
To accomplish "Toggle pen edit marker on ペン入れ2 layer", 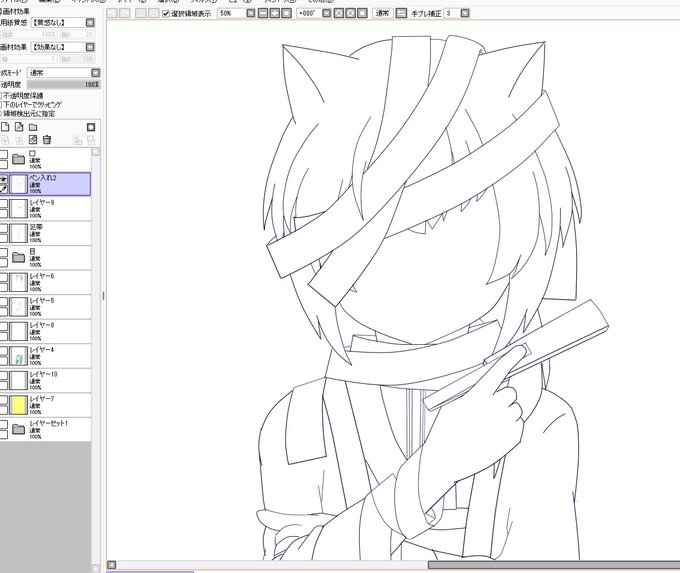I will point(3,189).
